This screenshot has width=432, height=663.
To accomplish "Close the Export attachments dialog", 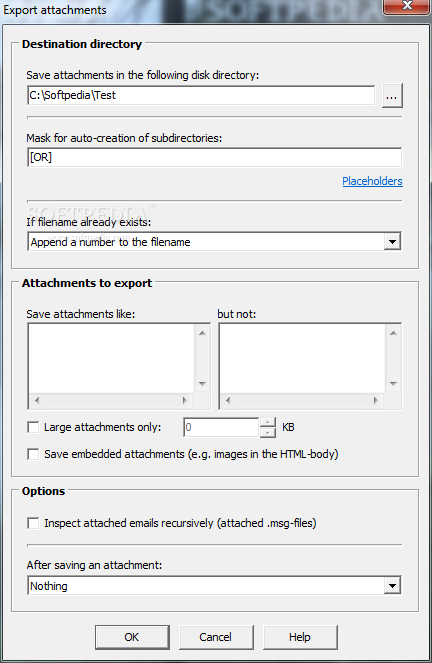I will 407,6.
